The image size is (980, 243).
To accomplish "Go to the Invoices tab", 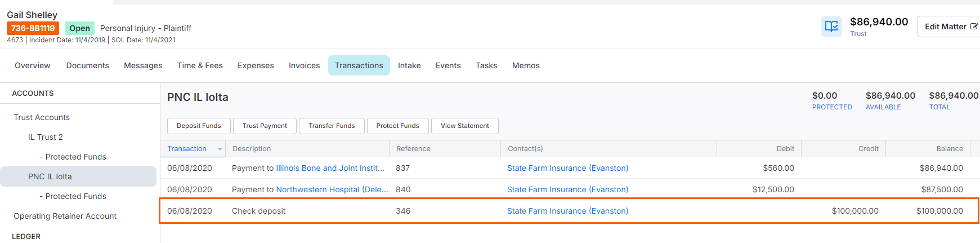I will 305,65.
